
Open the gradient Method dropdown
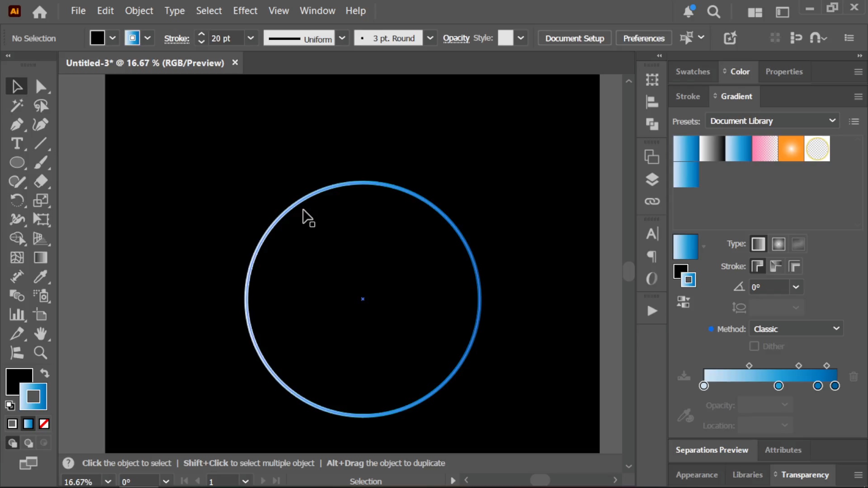point(797,329)
